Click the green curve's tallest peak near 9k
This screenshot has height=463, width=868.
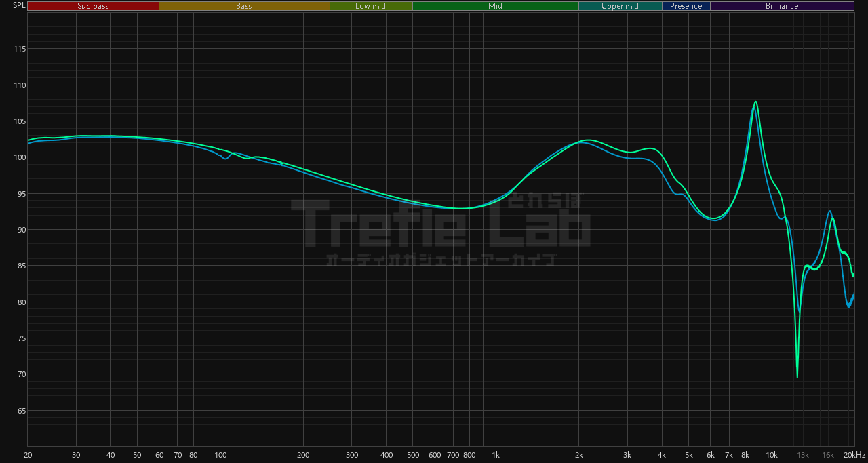pos(755,102)
